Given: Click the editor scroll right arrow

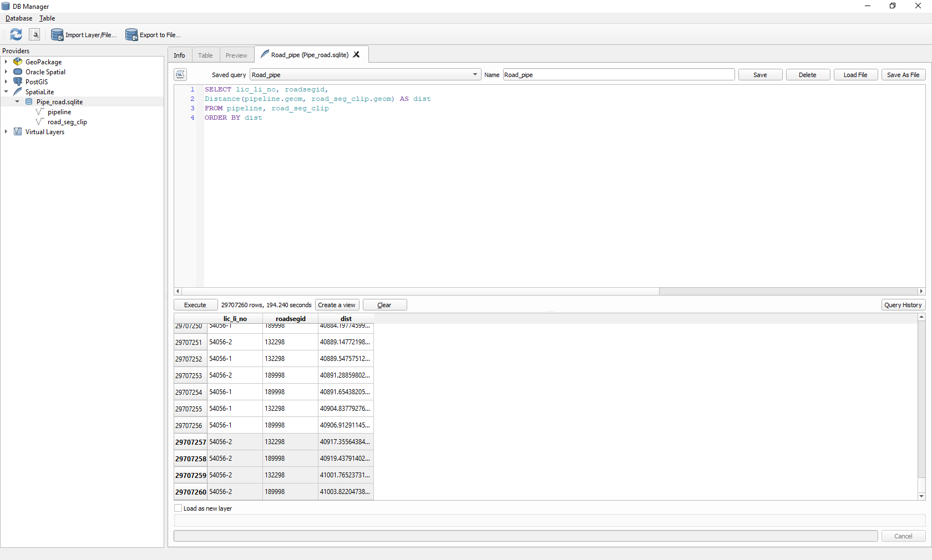Looking at the screenshot, I should point(921,291).
